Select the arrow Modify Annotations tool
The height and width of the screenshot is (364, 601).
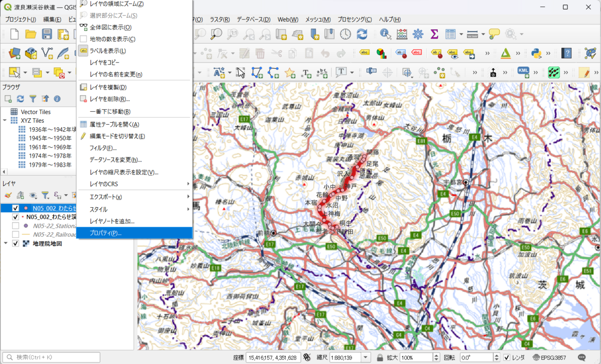(241, 72)
